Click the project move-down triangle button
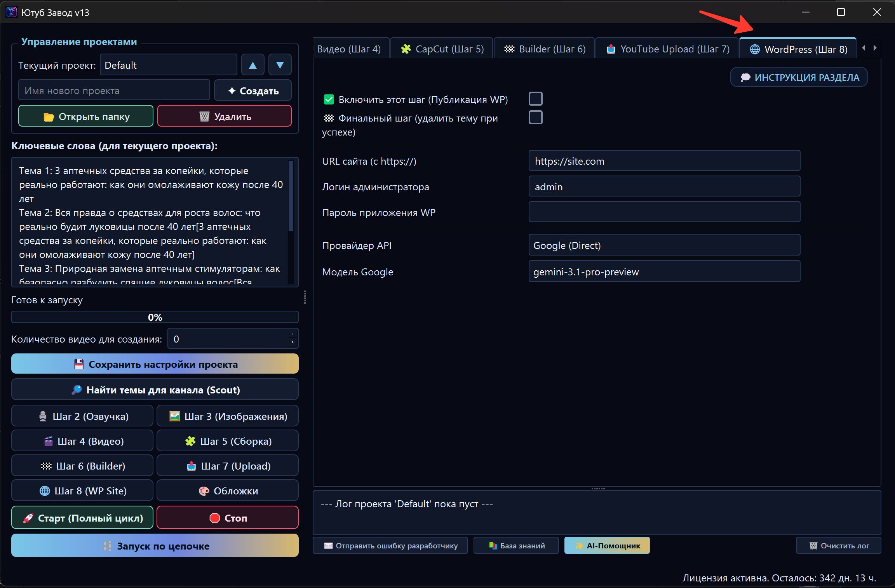This screenshot has width=895, height=588. pyautogui.click(x=280, y=65)
